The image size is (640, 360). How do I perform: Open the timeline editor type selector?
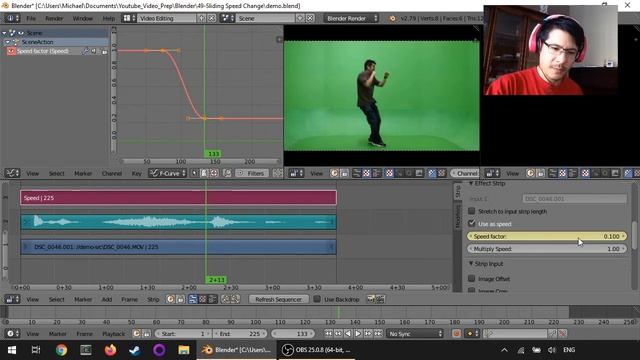(12, 334)
